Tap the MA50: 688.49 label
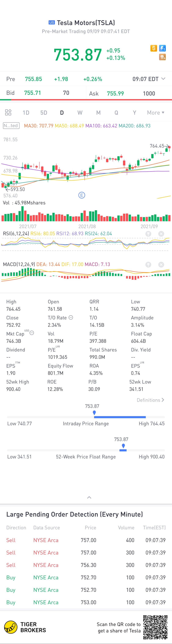 click(69, 126)
